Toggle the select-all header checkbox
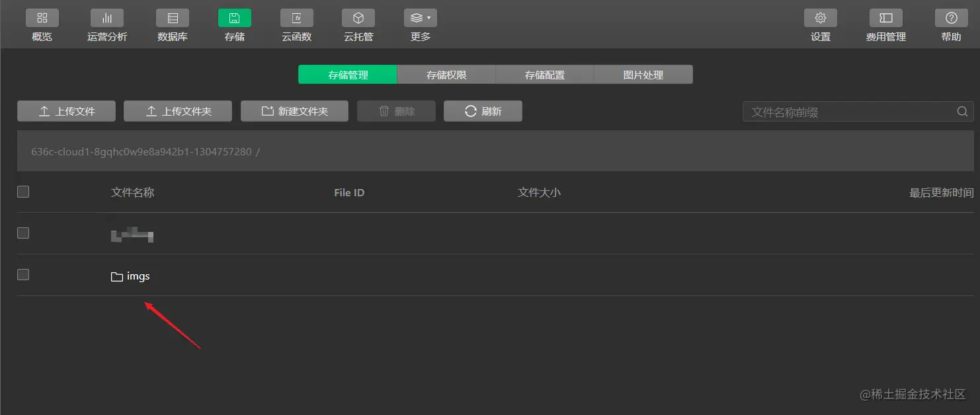This screenshot has width=980, height=415. tap(23, 192)
